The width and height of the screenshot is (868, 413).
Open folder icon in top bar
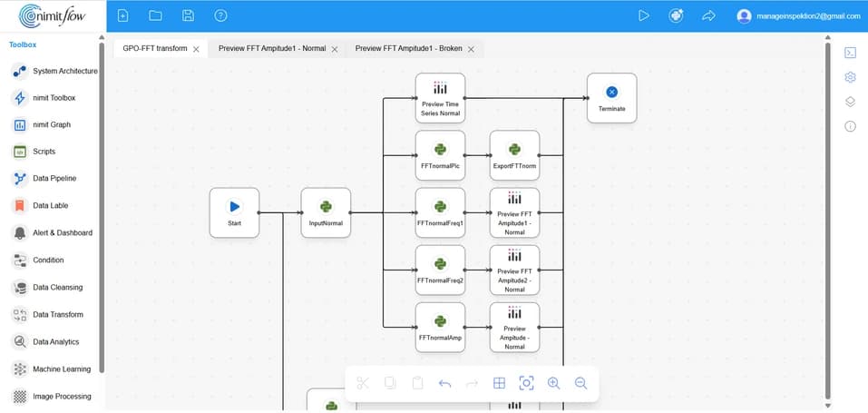[x=156, y=16]
